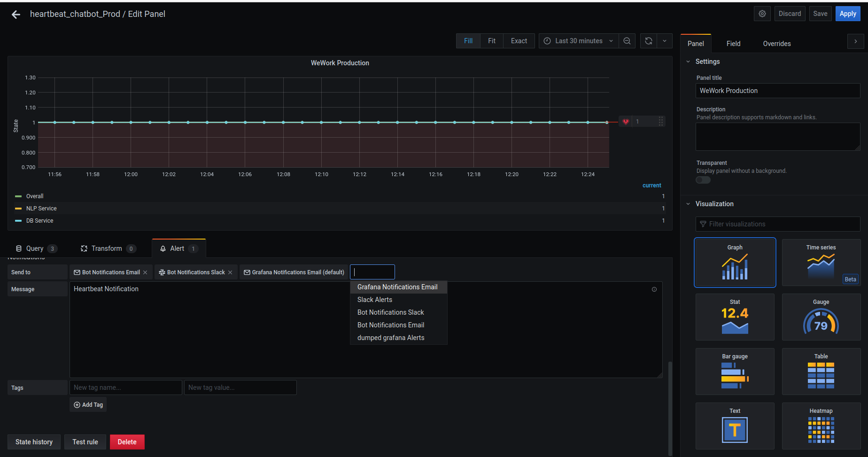Remove Bot Notifications Slack from Send to
868x457 pixels.
coord(230,272)
